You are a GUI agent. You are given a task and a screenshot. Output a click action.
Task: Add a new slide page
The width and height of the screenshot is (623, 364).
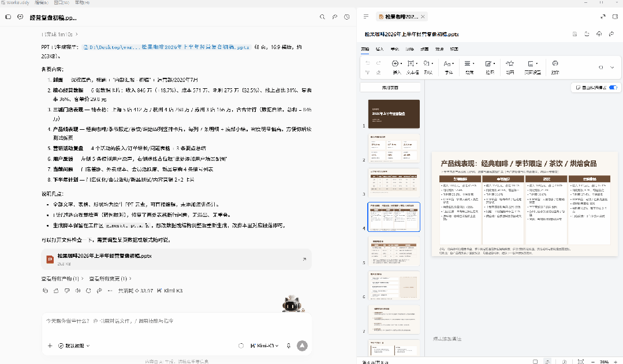click(390, 87)
